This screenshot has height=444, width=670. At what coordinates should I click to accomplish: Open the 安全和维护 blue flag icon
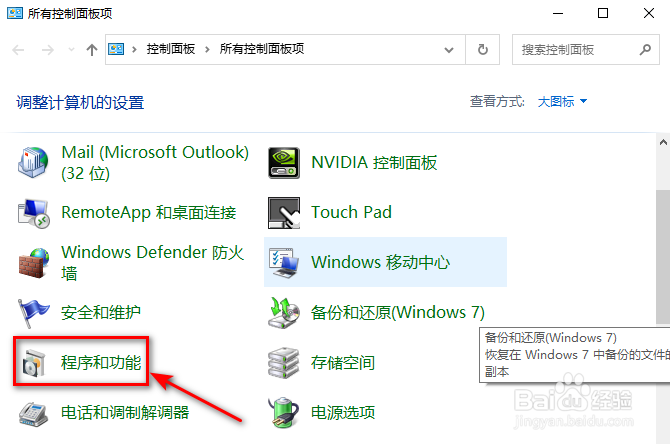33,313
